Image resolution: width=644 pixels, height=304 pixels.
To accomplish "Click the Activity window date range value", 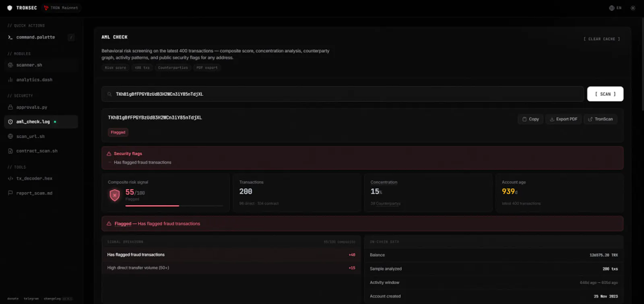I will click(599, 283).
